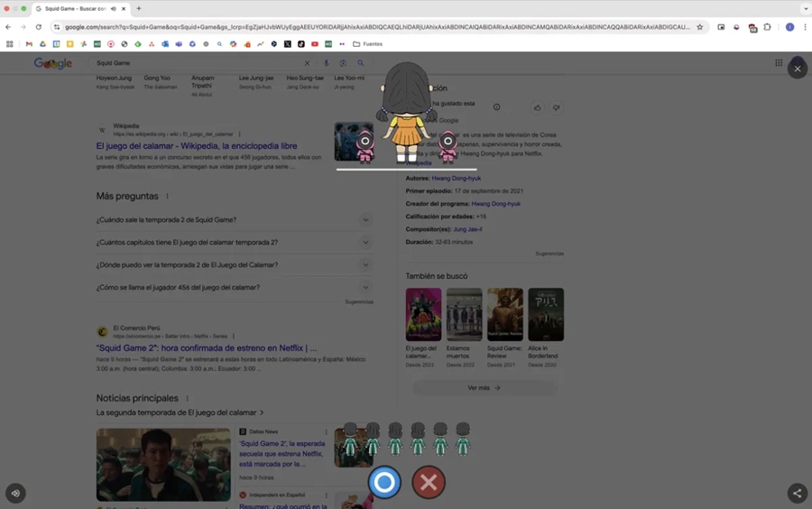Open the X (Twitter) bookmark
This screenshot has height=509, width=812.
pyautogui.click(x=288, y=44)
